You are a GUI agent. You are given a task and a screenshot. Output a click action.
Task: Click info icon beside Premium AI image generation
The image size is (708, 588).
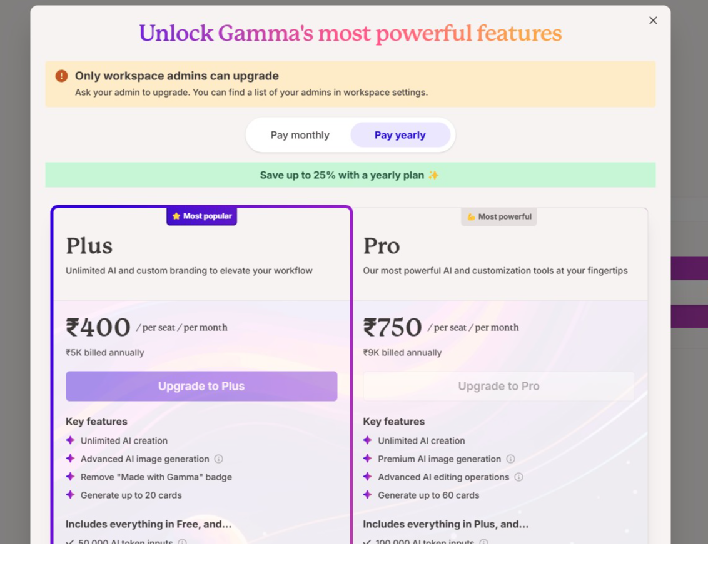coord(510,459)
